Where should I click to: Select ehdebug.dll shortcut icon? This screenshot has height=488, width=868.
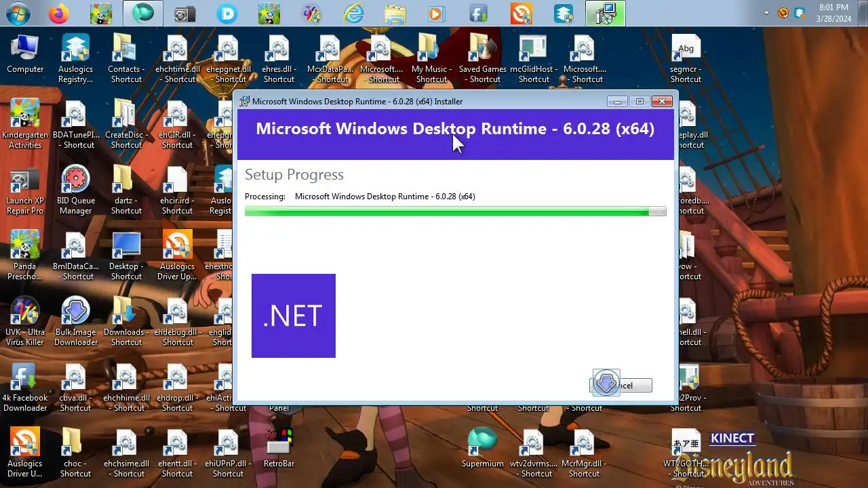[x=178, y=321]
